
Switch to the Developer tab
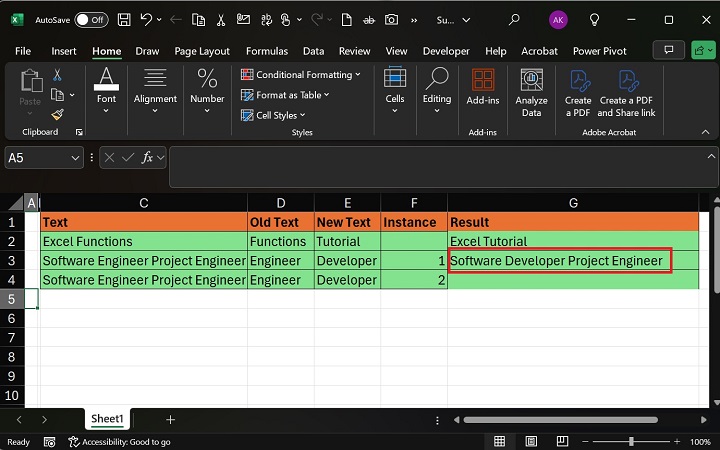[446, 51]
